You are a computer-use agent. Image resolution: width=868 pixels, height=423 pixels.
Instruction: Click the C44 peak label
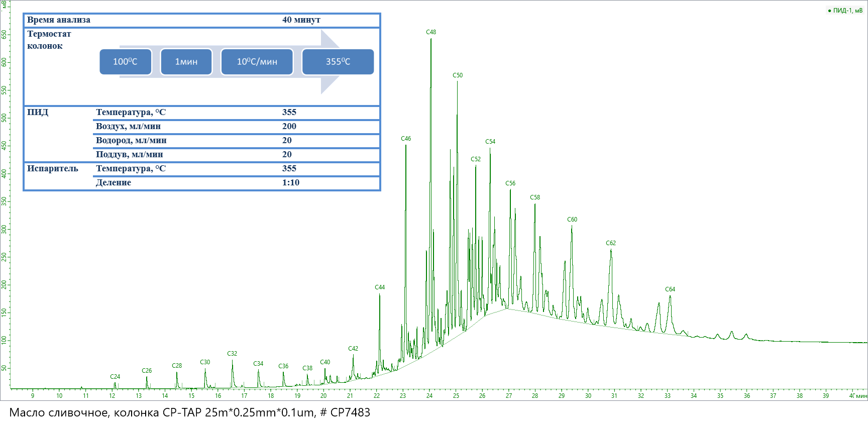[x=380, y=287]
